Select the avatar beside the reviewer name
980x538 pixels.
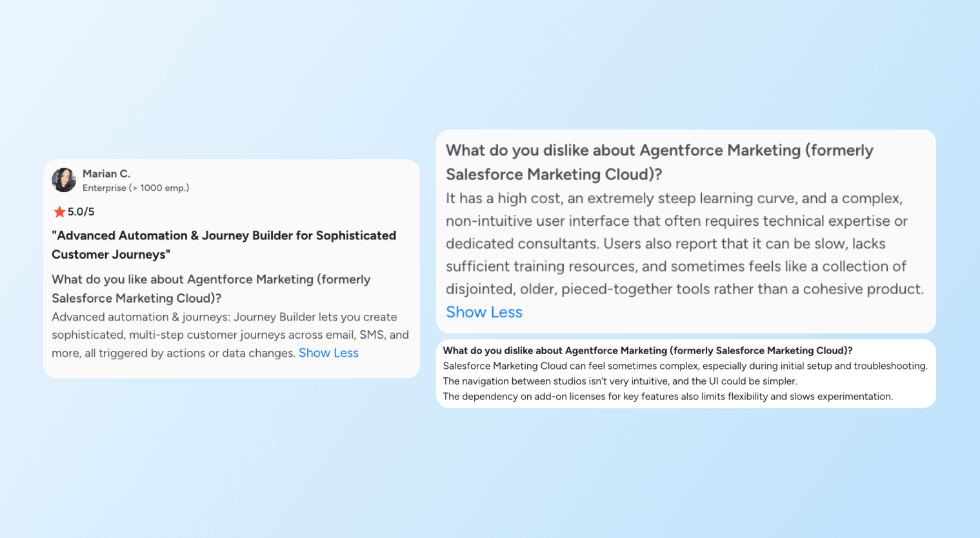point(63,181)
